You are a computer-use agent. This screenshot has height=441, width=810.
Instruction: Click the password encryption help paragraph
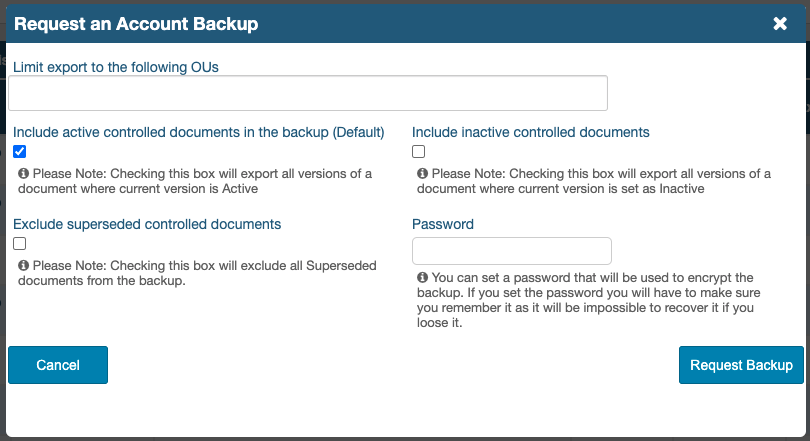590,300
